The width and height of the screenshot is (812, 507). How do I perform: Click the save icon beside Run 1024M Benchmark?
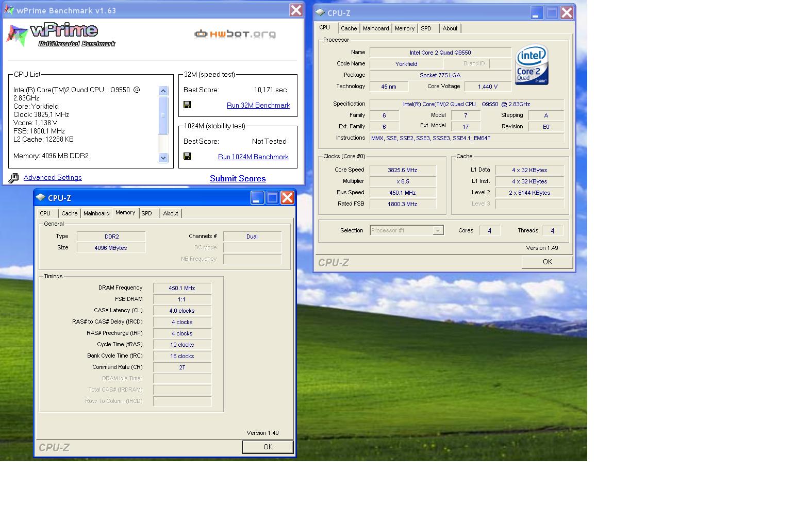click(x=187, y=156)
